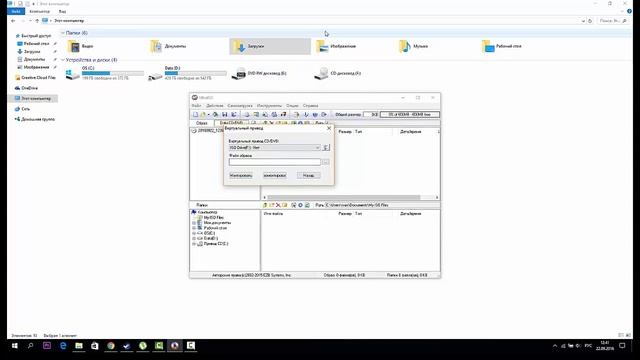Open Google Chrome from the taskbar
This screenshot has width=640, height=360.
[x=111, y=346]
